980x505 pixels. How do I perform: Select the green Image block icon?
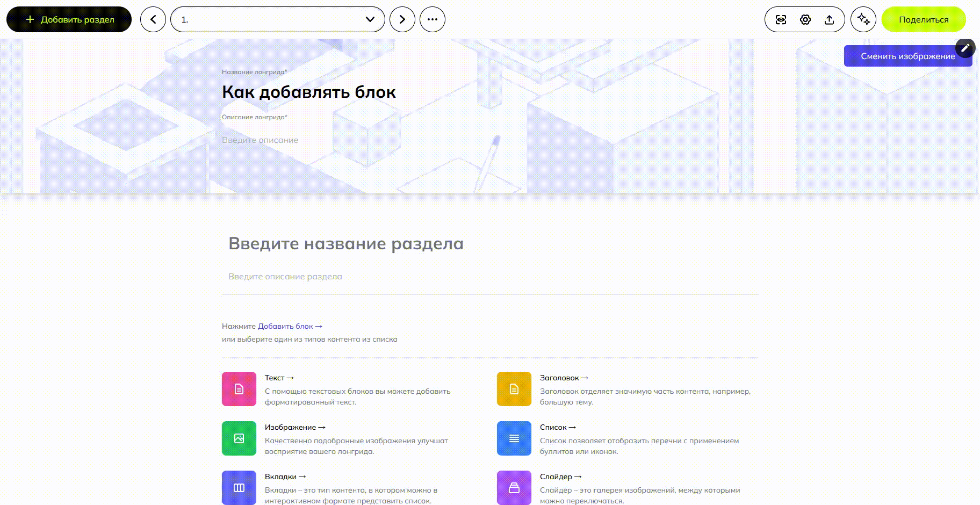point(239,438)
